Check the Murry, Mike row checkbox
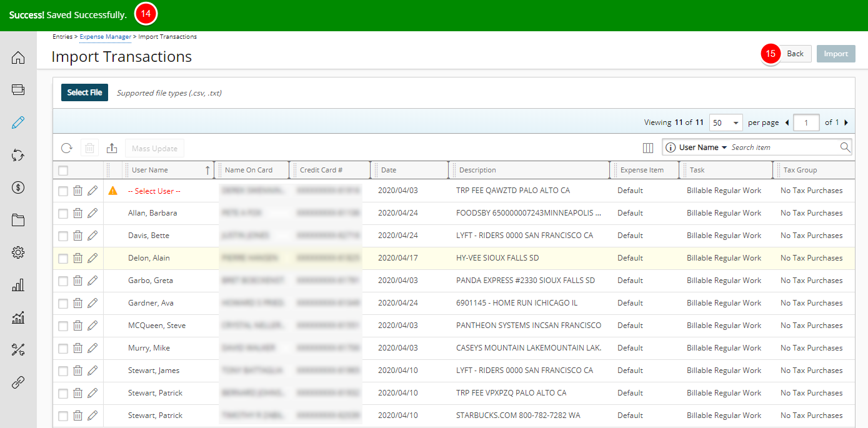This screenshot has height=428, width=868. [63, 349]
